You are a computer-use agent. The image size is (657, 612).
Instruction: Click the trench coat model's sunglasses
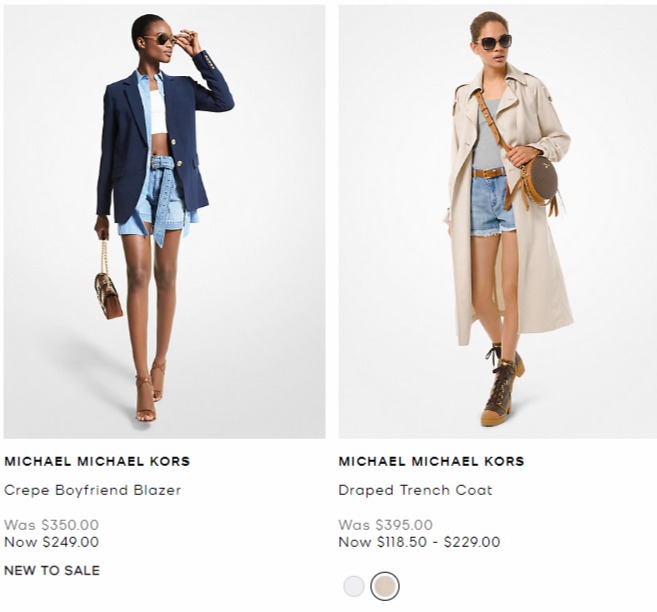(494, 42)
